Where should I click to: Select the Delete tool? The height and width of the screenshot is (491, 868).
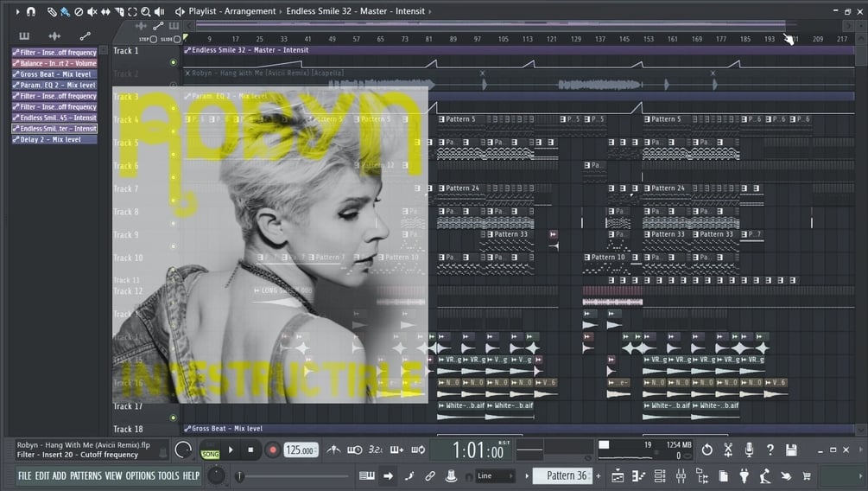click(x=79, y=11)
